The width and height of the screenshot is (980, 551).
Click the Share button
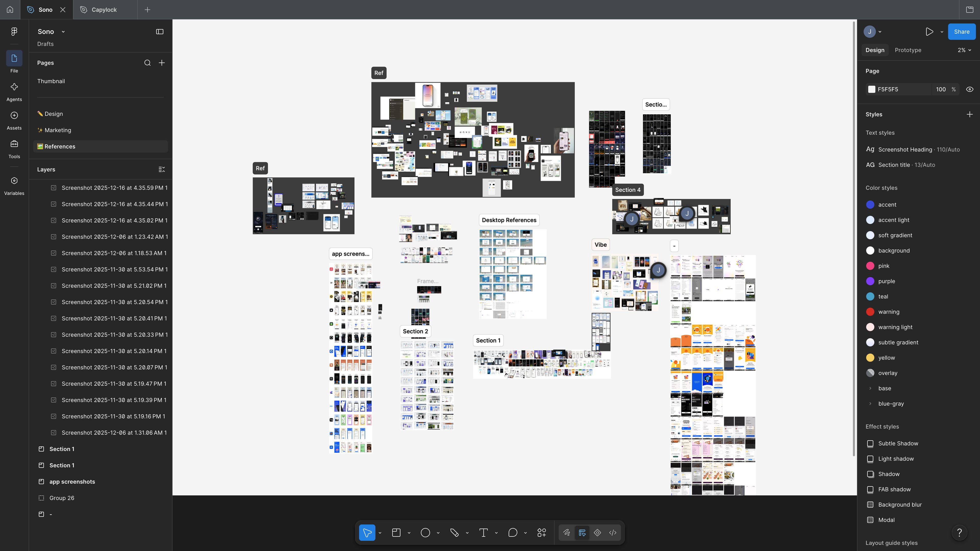coord(961,32)
